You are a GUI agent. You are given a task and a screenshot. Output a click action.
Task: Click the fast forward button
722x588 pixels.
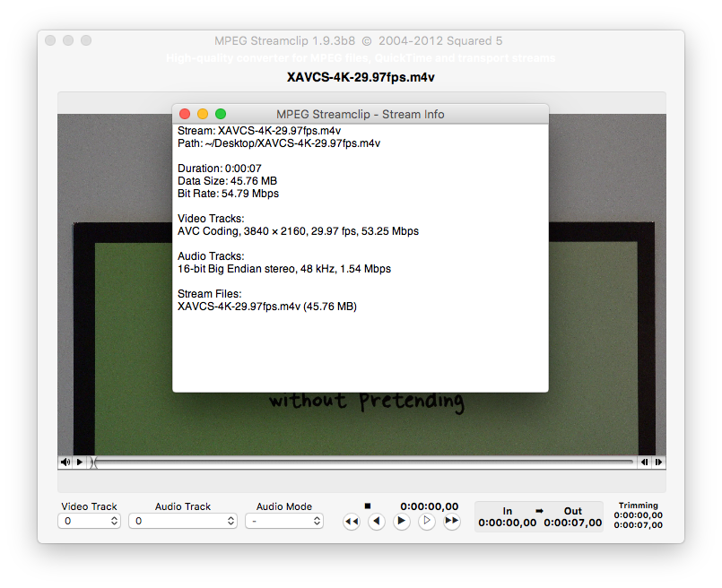(452, 522)
